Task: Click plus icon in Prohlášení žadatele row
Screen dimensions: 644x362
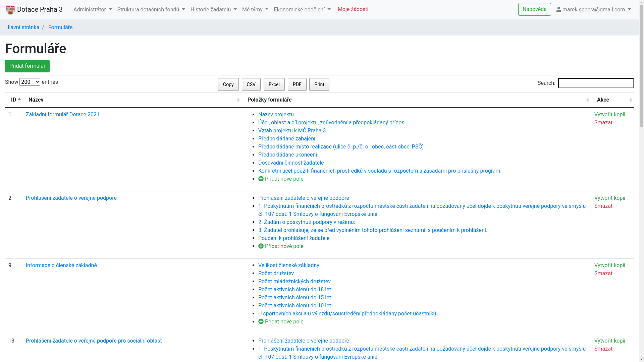Action: click(261, 246)
